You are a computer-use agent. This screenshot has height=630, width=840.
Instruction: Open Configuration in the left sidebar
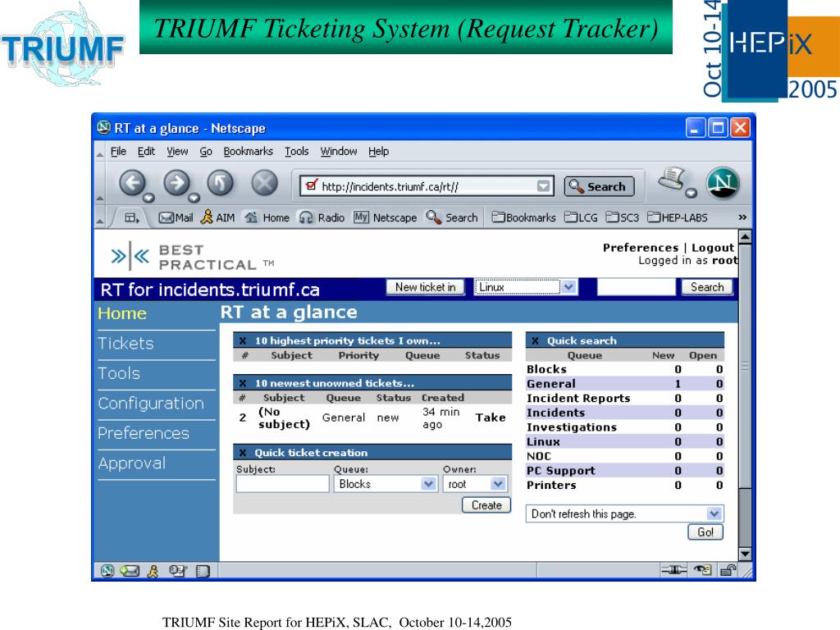pyautogui.click(x=151, y=404)
